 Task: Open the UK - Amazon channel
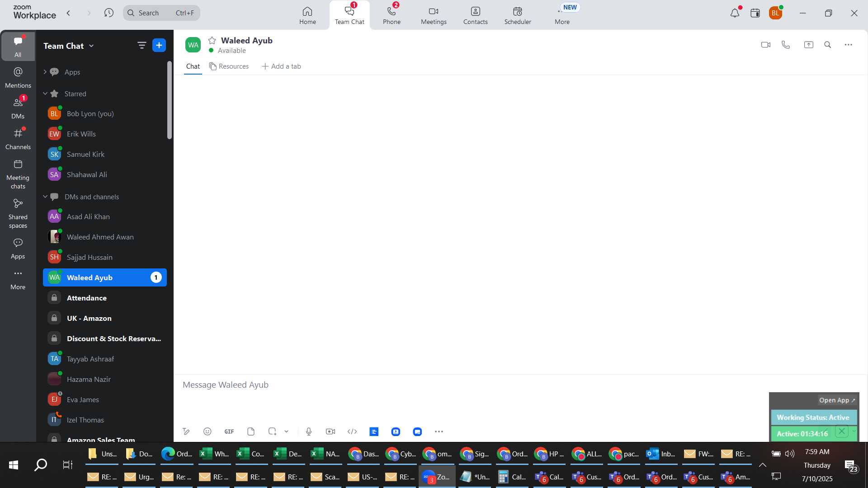pyautogui.click(x=105, y=318)
